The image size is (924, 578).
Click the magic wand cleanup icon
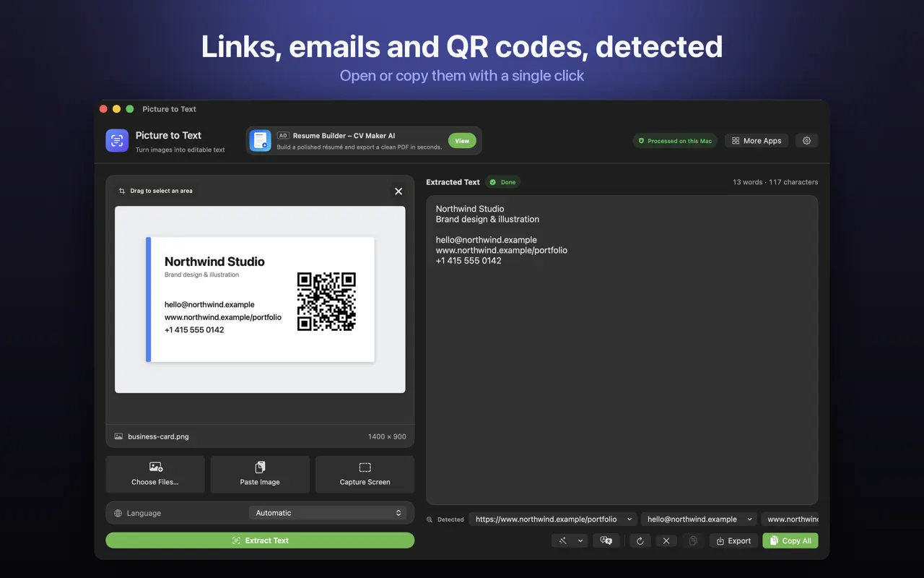[x=562, y=540]
